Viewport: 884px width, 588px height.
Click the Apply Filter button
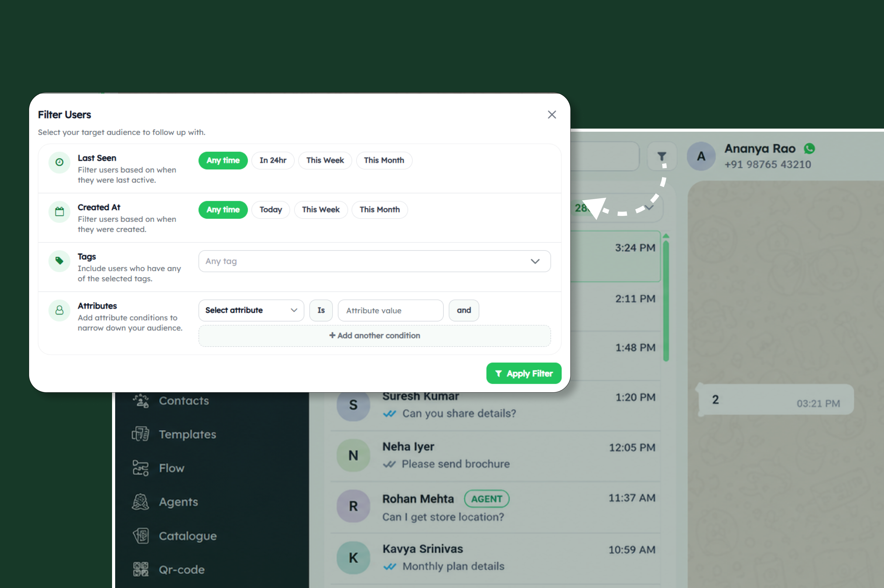(524, 373)
